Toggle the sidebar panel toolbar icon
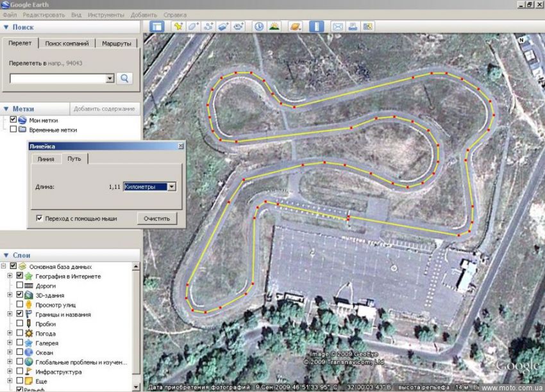The width and height of the screenshot is (545, 392). click(158, 27)
